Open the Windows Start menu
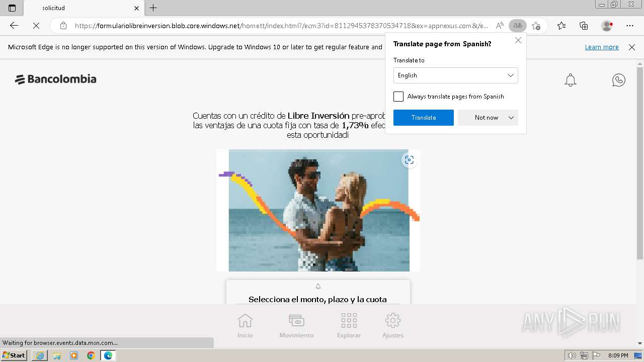The width and height of the screenshot is (644, 362). (x=14, y=355)
